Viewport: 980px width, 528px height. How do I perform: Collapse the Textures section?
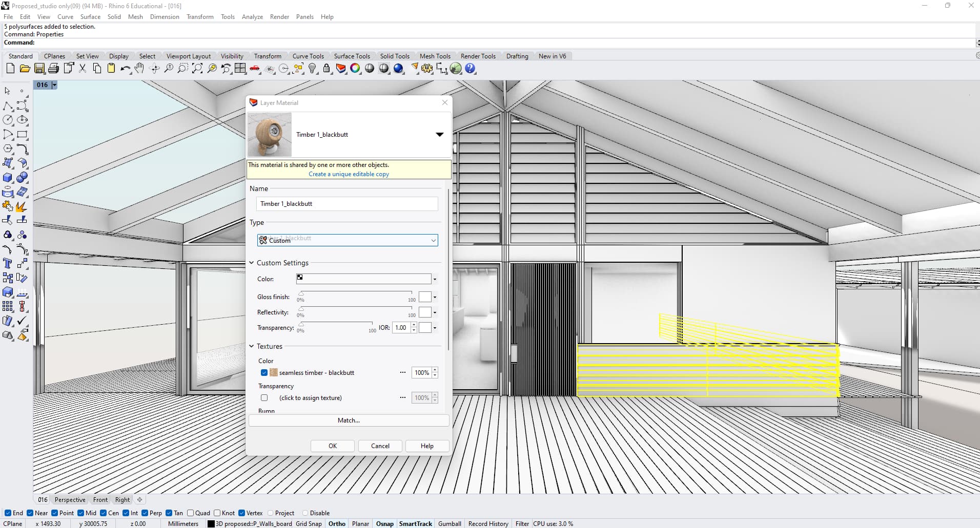click(252, 346)
